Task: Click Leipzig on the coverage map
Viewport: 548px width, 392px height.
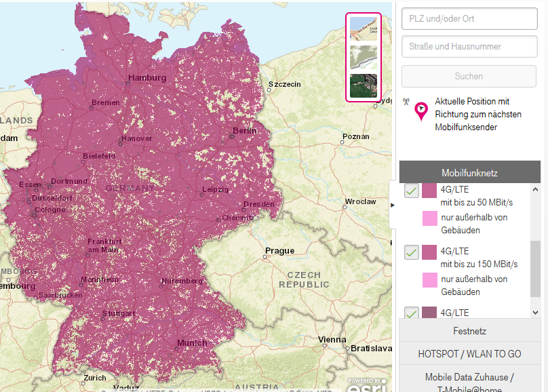Action: [215, 189]
